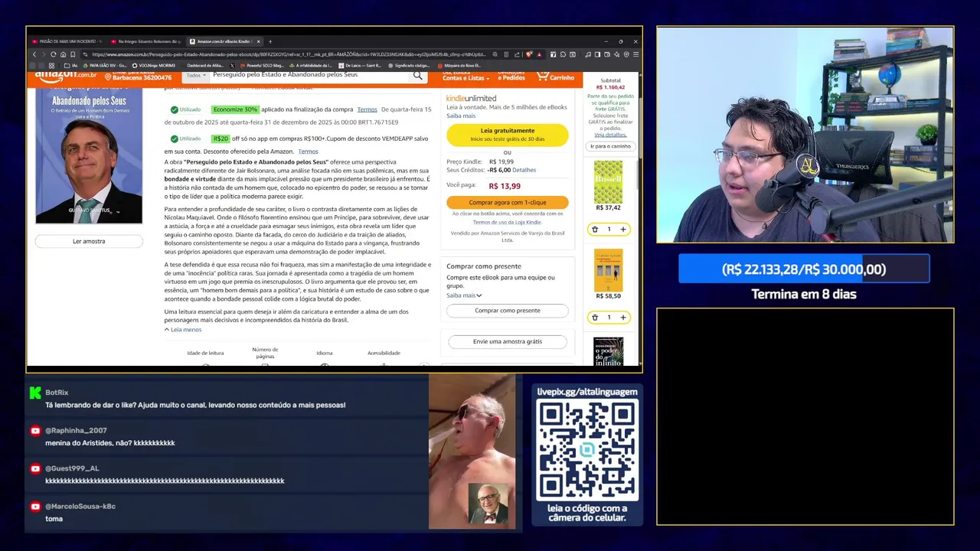Click Leia gratuitamente button
This screenshot has width=980, height=551.
click(x=508, y=135)
